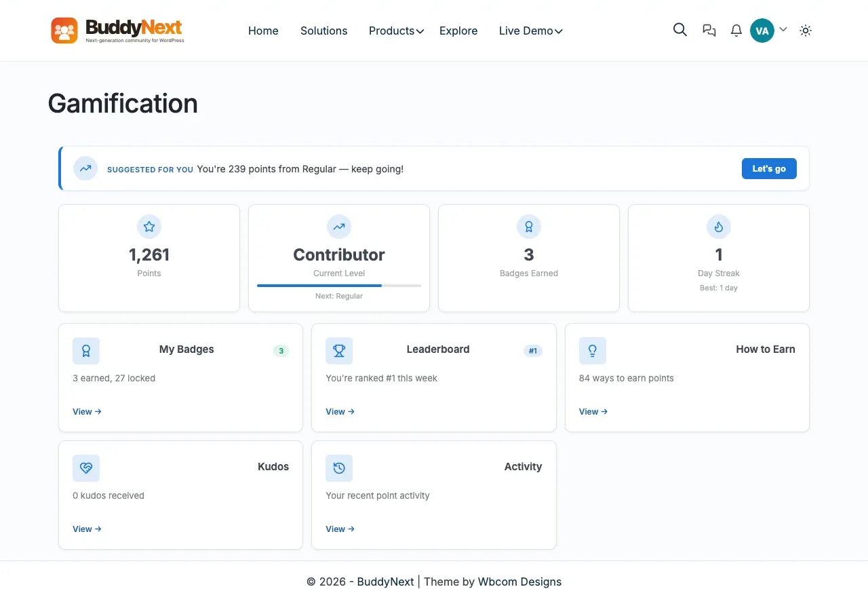Open the messages chat icon
868x589 pixels.
(x=709, y=31)
